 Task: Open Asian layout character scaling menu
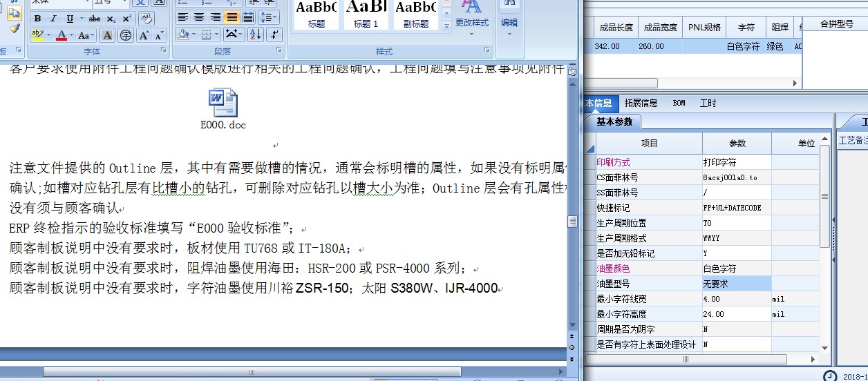pyautogui.click(x=234, y=34)
